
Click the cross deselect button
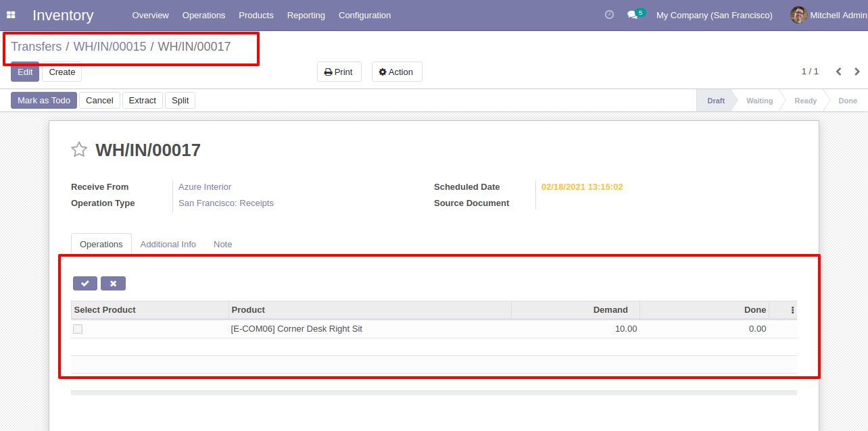pos(113,284)
